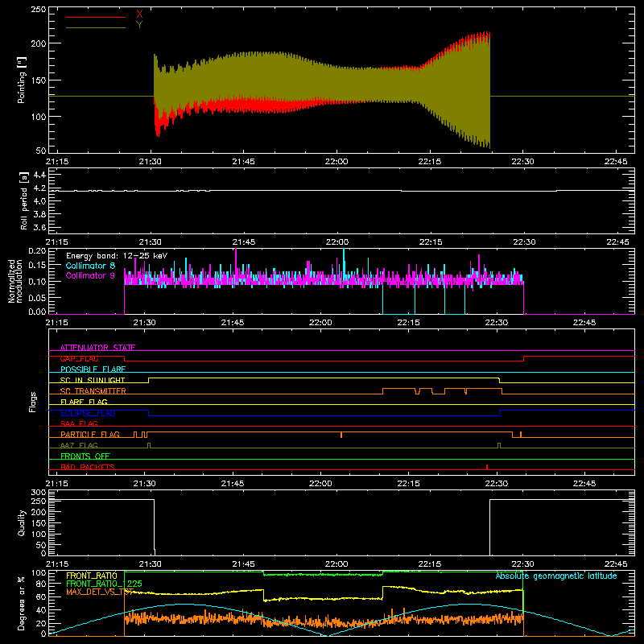
Task: Click '0.05' tick on modulation axis
Action: click(x=37, y=297)
